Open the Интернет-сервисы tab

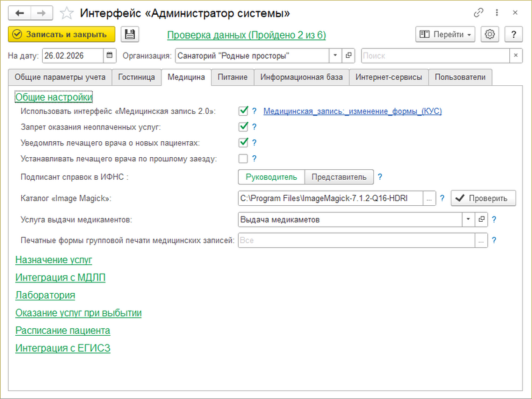(x=389, y=77)
